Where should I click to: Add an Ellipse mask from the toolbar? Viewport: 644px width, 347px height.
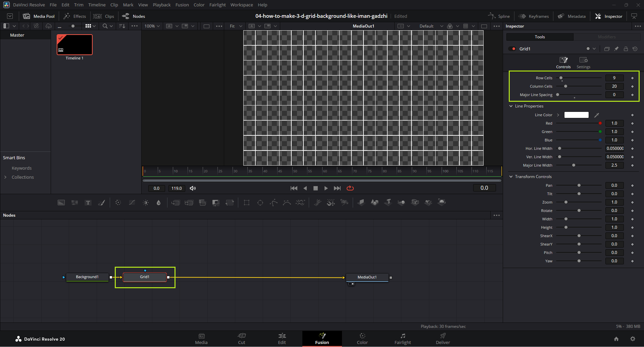(x=260, y=203)
